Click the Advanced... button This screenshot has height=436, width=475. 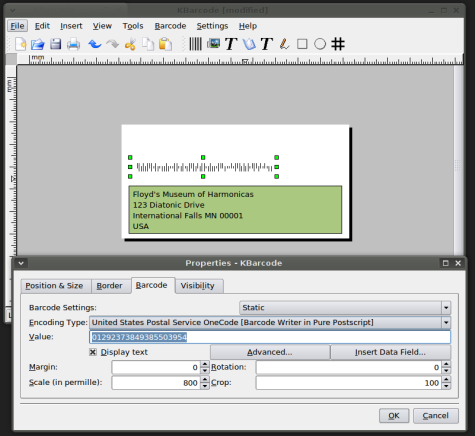pyautogui.click(x=270, y=352)
